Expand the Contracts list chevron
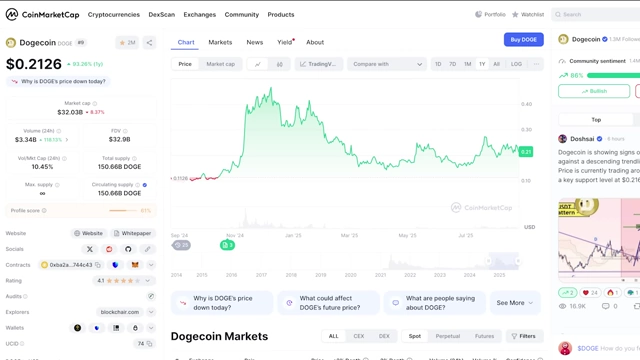The width and height of the screenshot is (640, 360). click(x=151, y=265)
